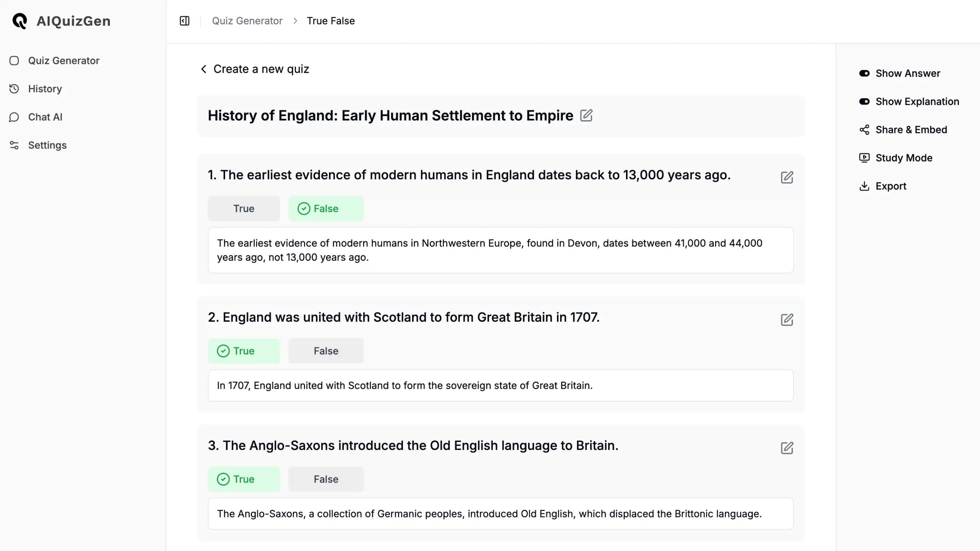This screenshot has height=551, width=980.
Task: Toggle the Show Explanation switch
Action: (x=864, y=101)
